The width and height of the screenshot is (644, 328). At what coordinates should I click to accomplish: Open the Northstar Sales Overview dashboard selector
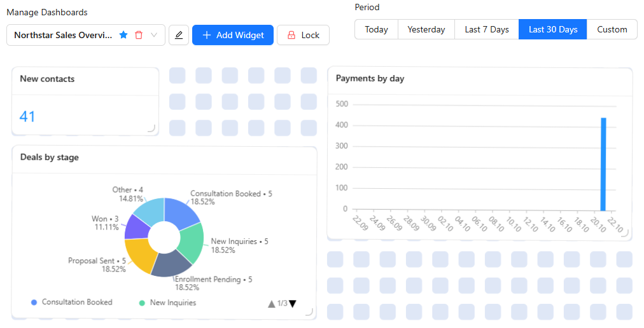[x=86, y=35]
